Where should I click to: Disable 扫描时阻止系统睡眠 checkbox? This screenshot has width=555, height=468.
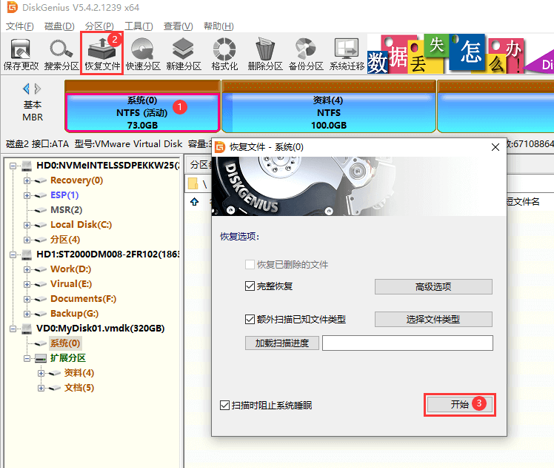point(224,405)
